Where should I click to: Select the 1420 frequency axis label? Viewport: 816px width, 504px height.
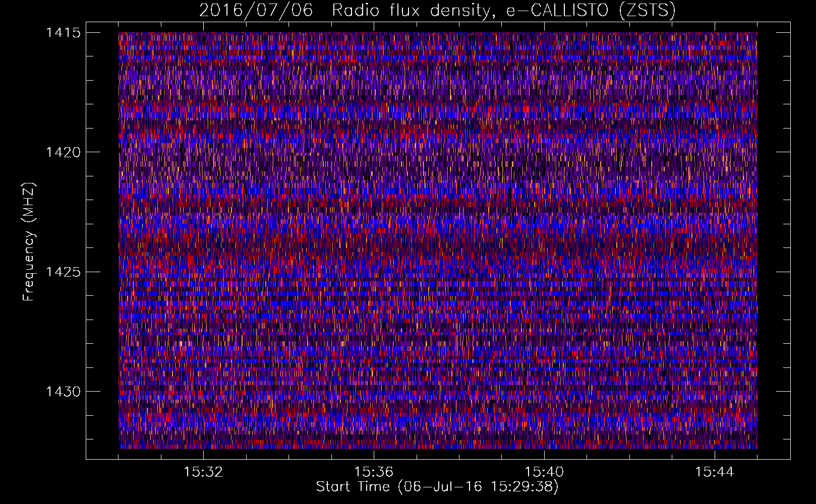click(63, 152)
